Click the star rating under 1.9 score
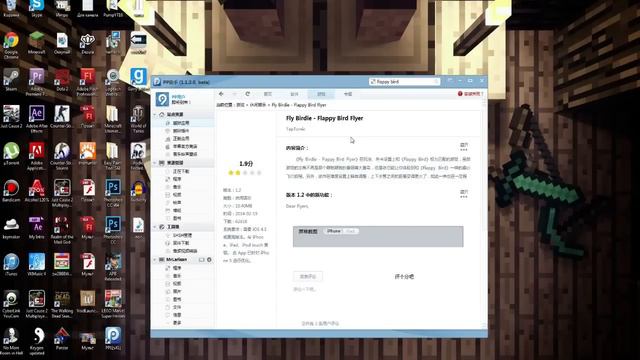 pyautogui.click(x=245, y=173)
